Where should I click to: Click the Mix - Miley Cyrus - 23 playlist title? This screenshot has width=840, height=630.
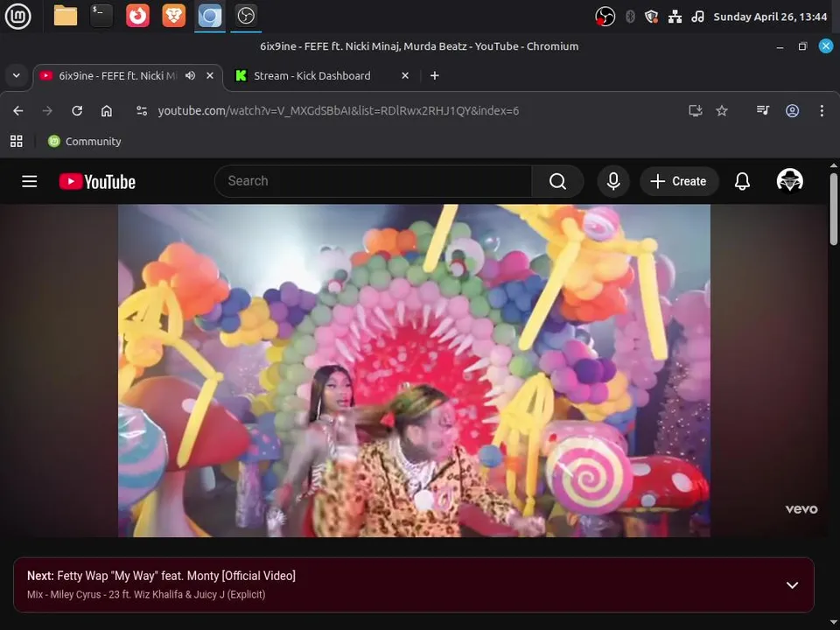pyautogui.click(x=146, y=594)
